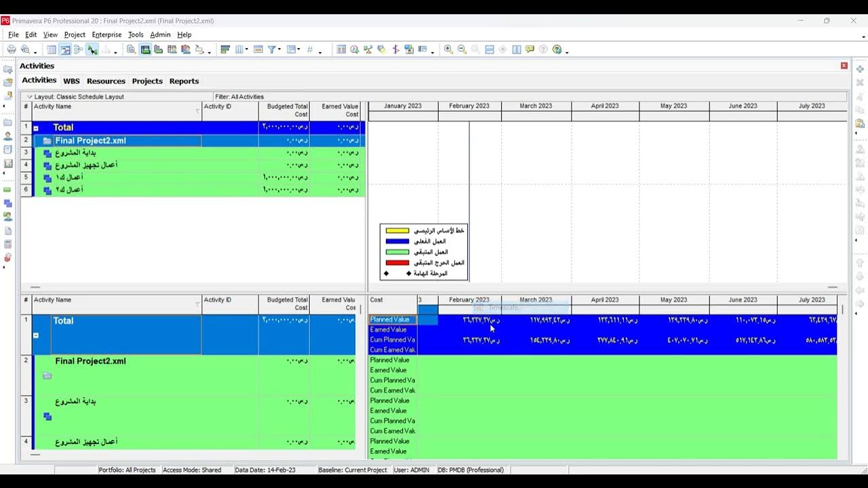This screenshot has width=868, height=488.
Task: Collapse the Total group in upper table
Action: pyautogui.click(x=36, y=127)
